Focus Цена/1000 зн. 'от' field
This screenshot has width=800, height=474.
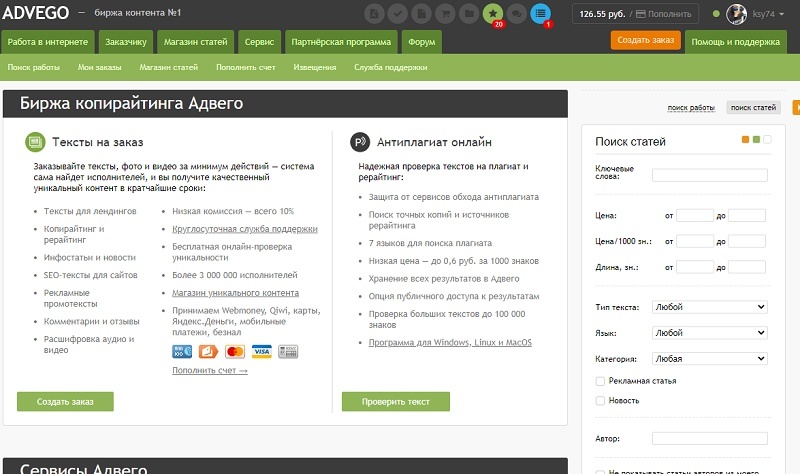[695, 241]
